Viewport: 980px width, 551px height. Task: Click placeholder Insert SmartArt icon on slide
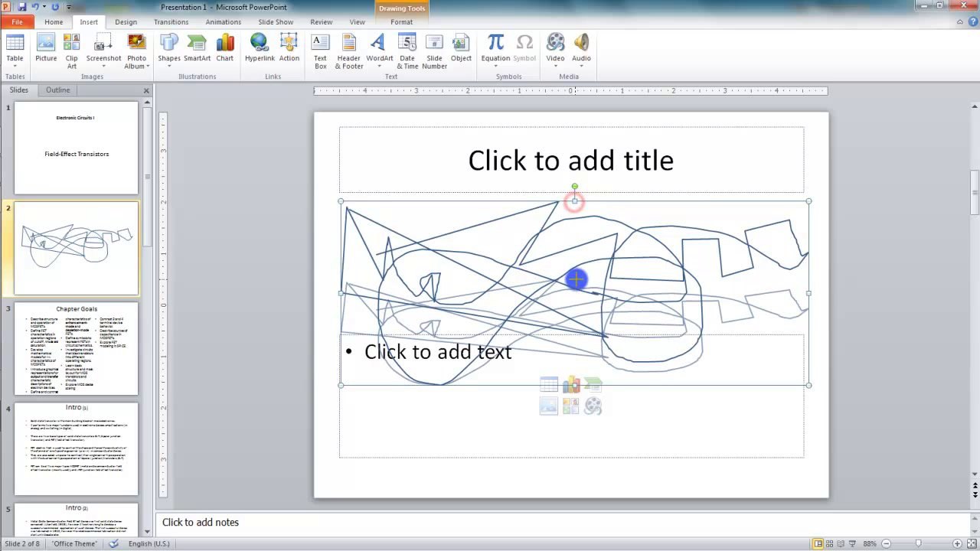[593, 384]
